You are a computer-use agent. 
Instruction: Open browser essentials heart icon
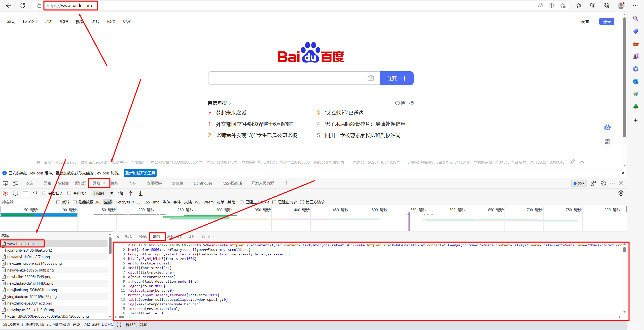coord(606,6)
